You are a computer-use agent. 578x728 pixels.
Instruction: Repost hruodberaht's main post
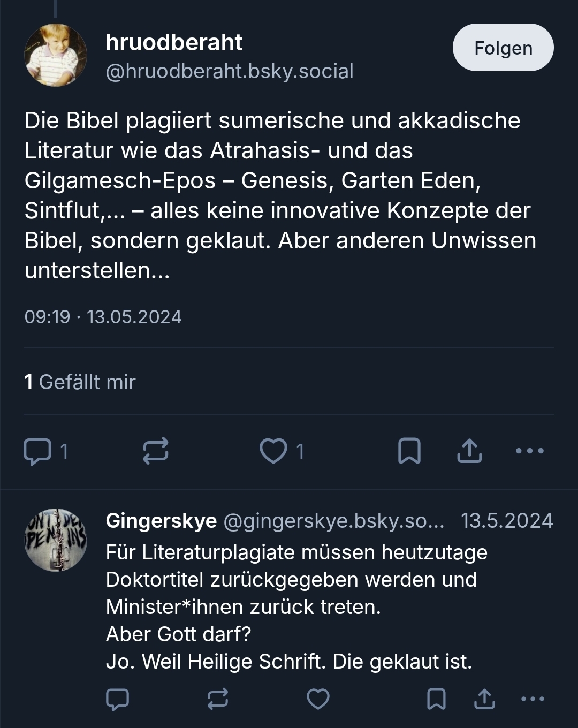point(156,451)
